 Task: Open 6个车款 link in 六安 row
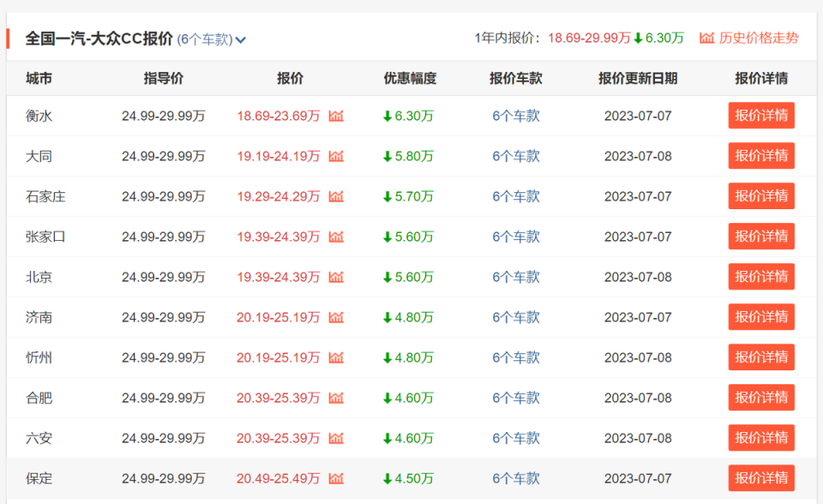pyautogui.click(x=516, y=438)
